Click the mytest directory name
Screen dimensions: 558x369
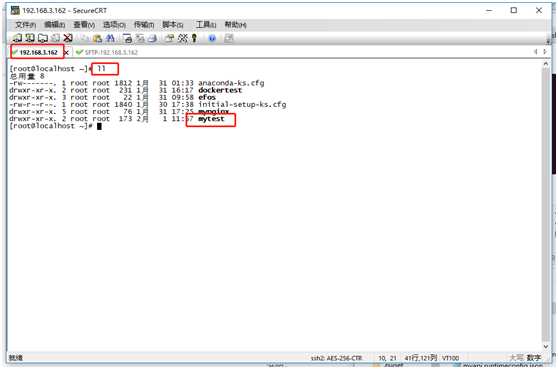211,119
